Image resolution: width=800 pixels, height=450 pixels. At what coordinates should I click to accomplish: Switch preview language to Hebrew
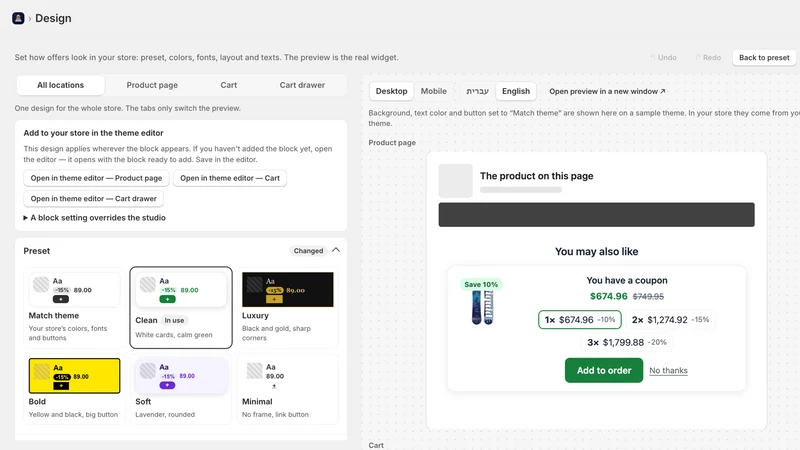478,91
